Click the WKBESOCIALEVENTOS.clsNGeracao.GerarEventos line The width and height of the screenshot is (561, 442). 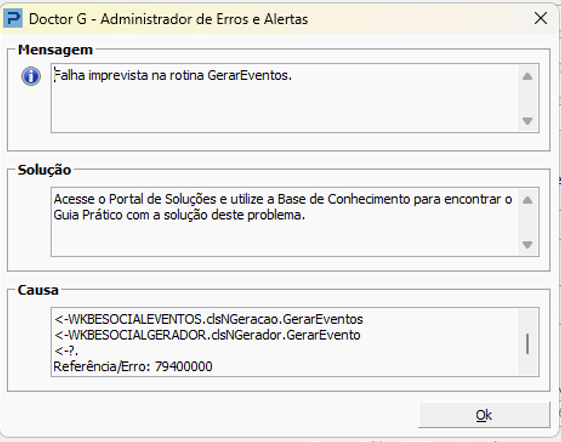click(x=209, y=319)
